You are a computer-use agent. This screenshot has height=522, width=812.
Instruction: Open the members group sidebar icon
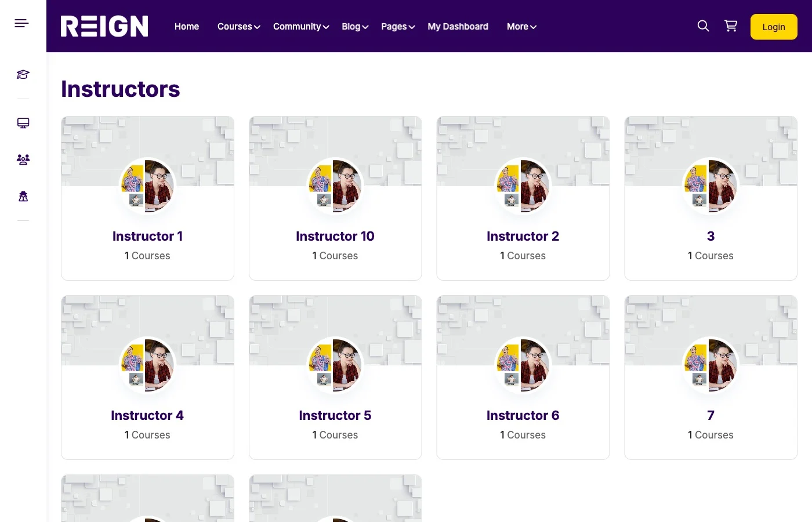pos(23,159)
